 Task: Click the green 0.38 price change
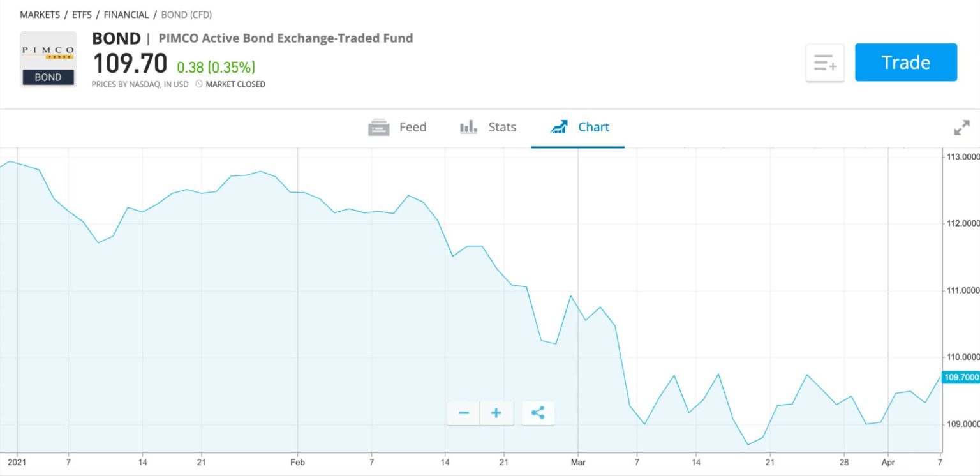click(190, 65)
